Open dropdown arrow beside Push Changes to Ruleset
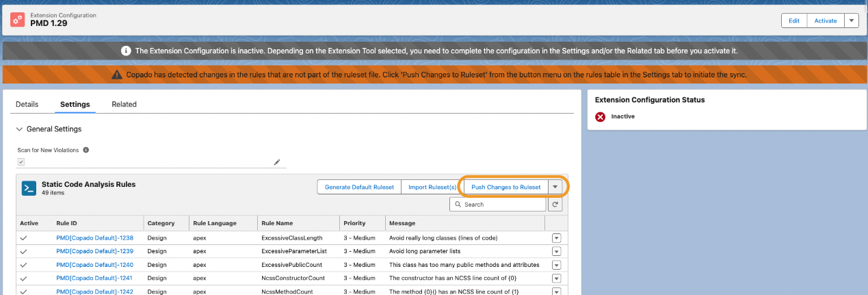The height and width of the screenshot is (295, 868). coord(556,187)
